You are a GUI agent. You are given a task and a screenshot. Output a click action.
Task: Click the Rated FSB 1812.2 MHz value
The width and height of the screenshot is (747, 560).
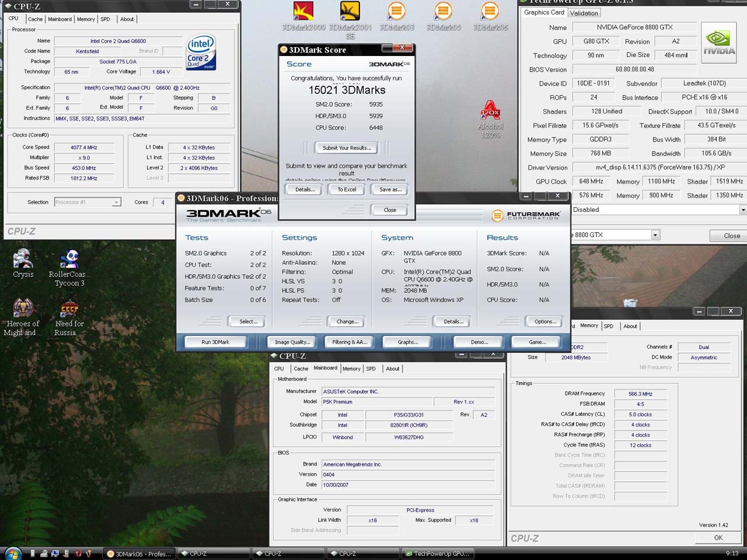[84, 178]
